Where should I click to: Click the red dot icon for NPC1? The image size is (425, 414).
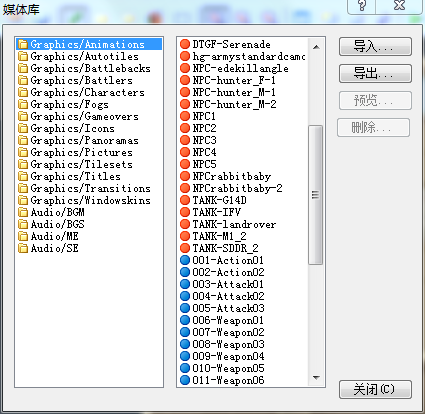(185, 116)
